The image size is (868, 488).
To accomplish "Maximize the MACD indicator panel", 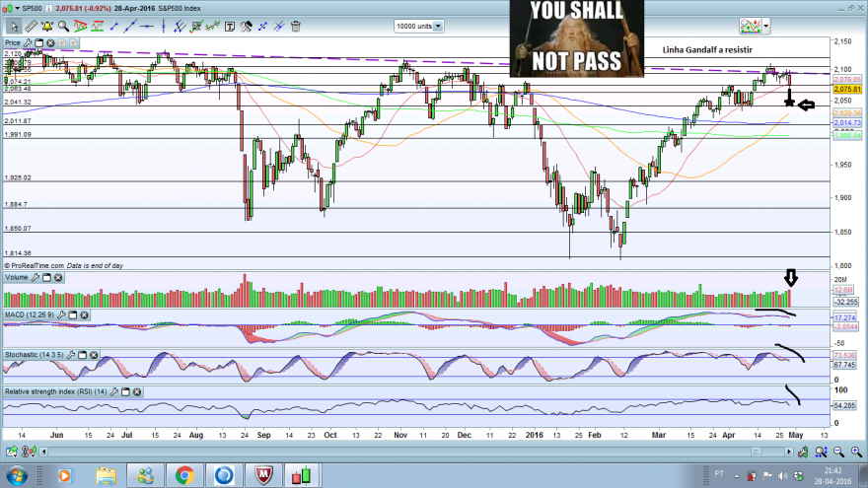I will pos(73,314).
